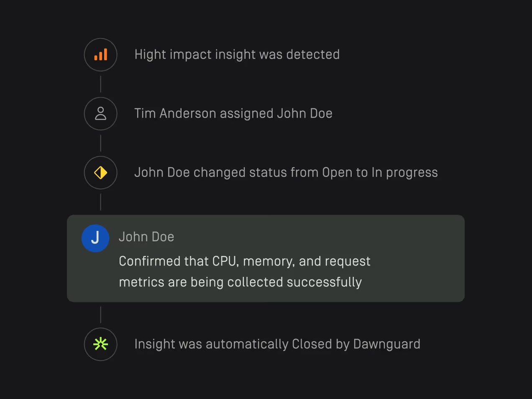Open the 'Hight impact insight was detected' event
532x399 pixels.
(x=237, y=54)
